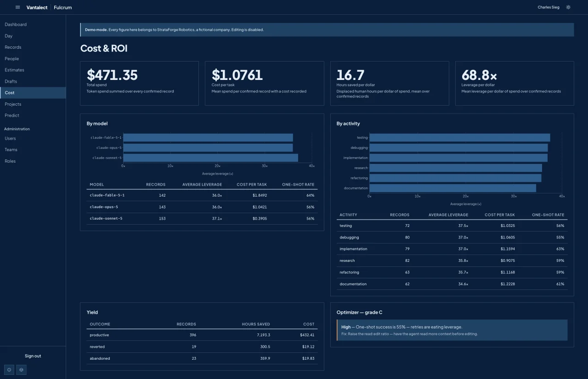Screen dimensions: 588x379
Task: Click the 7,193.3 hours saved cell
Action: 263,335
